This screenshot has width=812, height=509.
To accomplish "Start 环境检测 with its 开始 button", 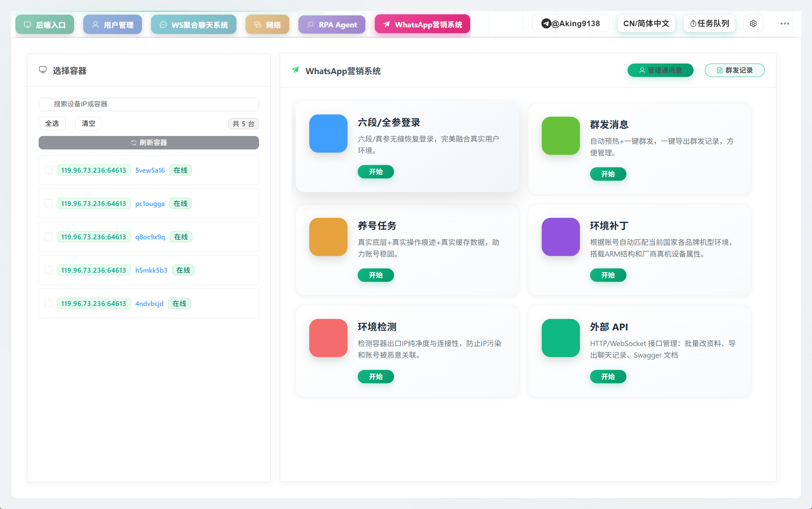I will (376, 377).
